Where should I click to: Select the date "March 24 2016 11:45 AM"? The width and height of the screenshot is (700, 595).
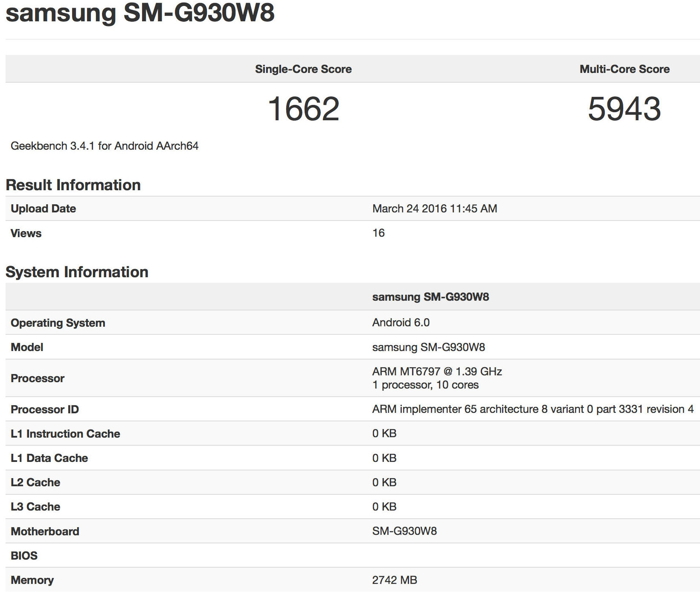(x=435, y=209)
